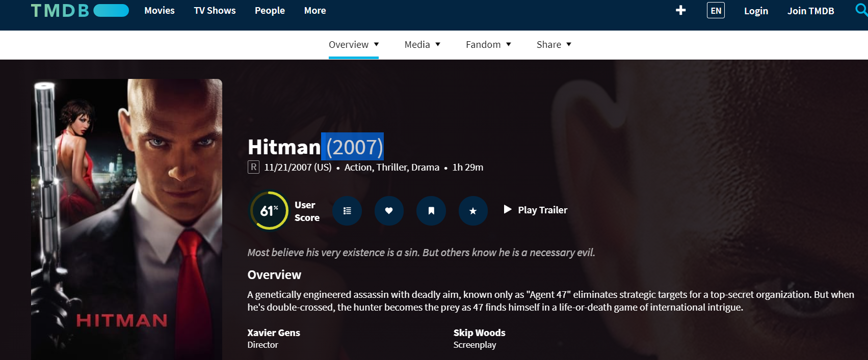
Task: Click the highlighted (2007) year text
Action: pyautogui.click(x=354, y=147)
